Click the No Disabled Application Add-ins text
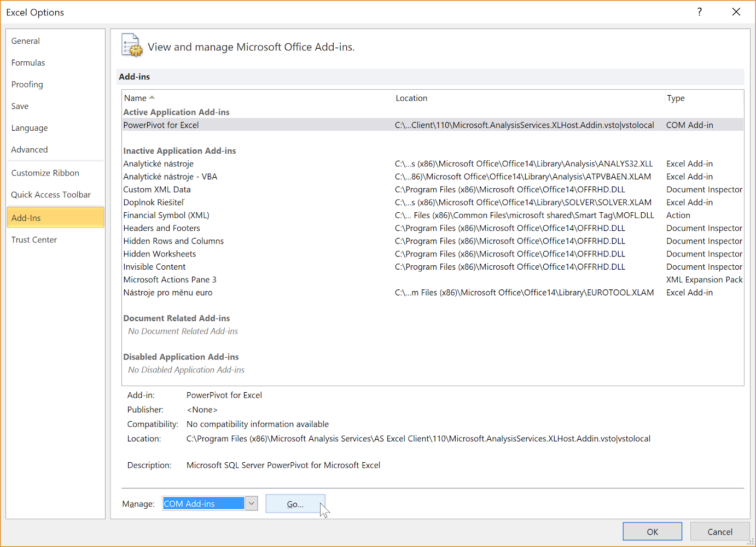 (186, 370)
